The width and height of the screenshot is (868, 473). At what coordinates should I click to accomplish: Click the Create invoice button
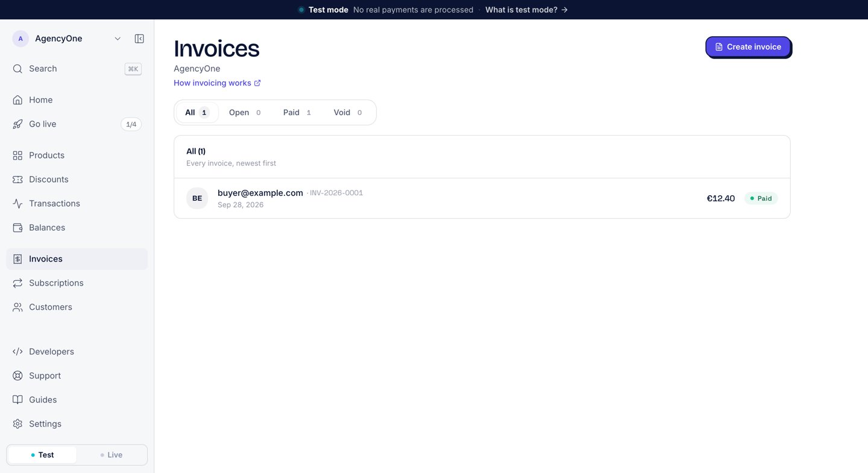[748, 47]
